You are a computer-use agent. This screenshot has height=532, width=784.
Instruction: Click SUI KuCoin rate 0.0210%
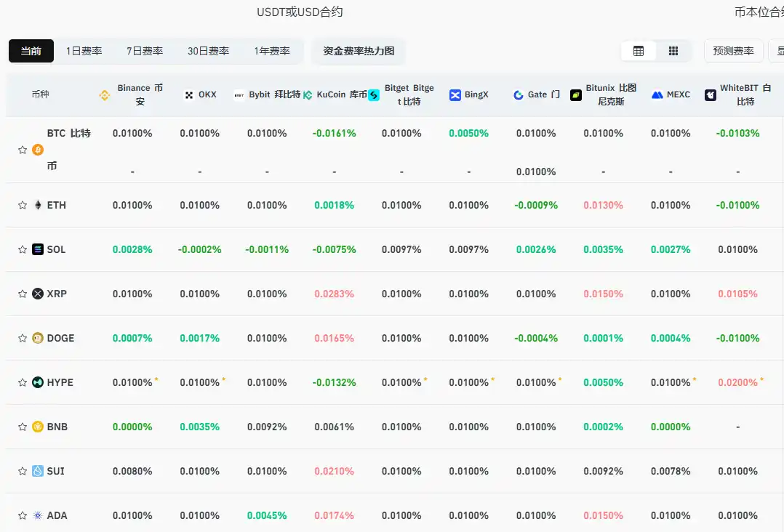(x=334, y=471)
